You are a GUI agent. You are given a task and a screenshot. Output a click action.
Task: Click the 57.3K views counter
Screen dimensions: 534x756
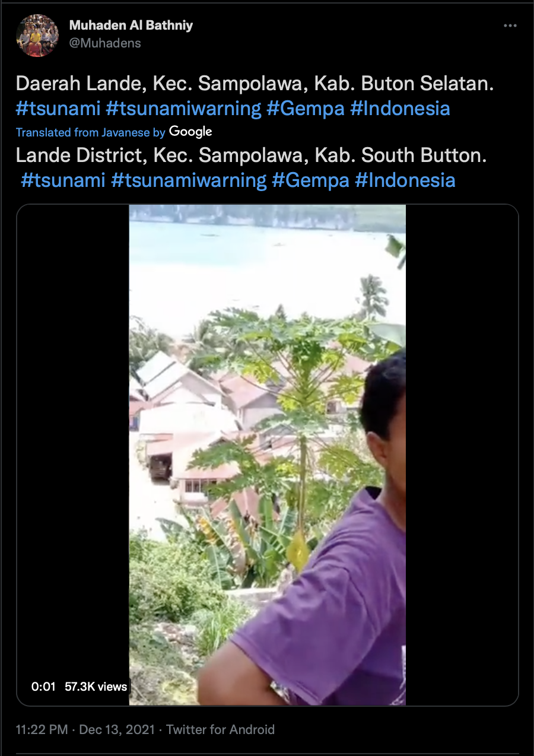pyautogui.click(x=96, y=687)
